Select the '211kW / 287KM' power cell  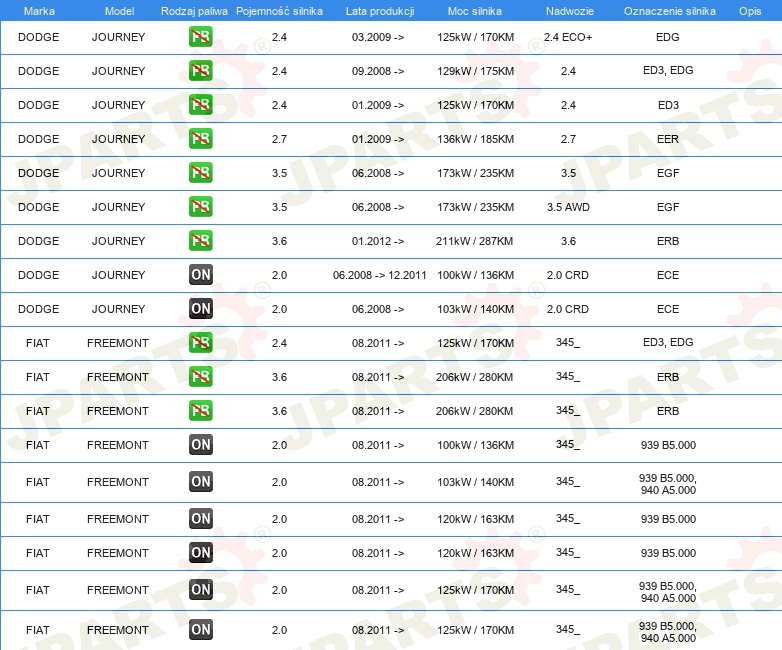pyautogui.click(x=474, y=241)
